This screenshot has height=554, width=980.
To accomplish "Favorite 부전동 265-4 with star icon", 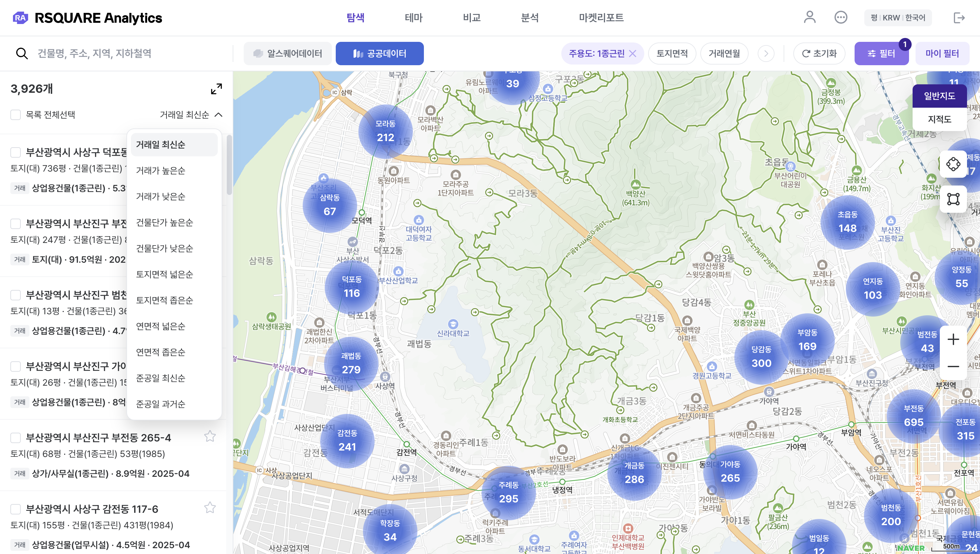I will (210, 436).
